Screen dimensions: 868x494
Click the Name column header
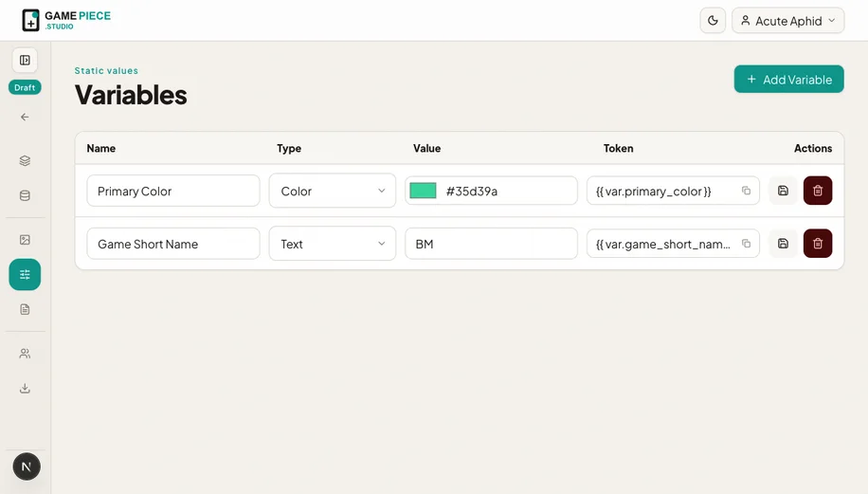101,149
